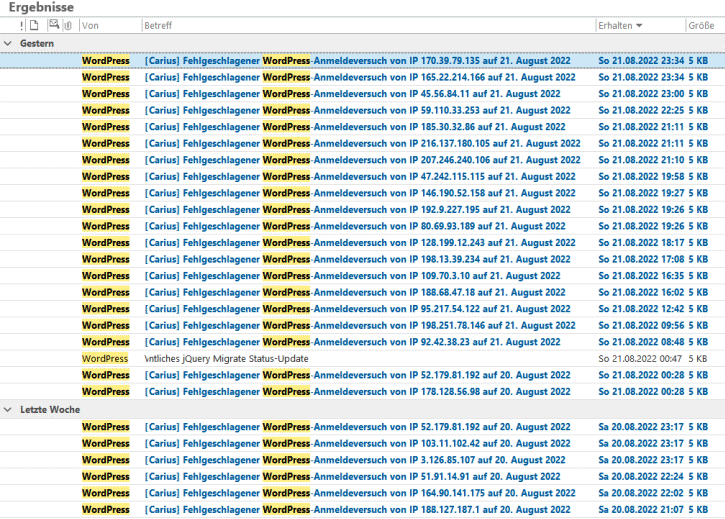
Task: Click the Von column header
Action: pyautogui.click(x=90, y=25)
